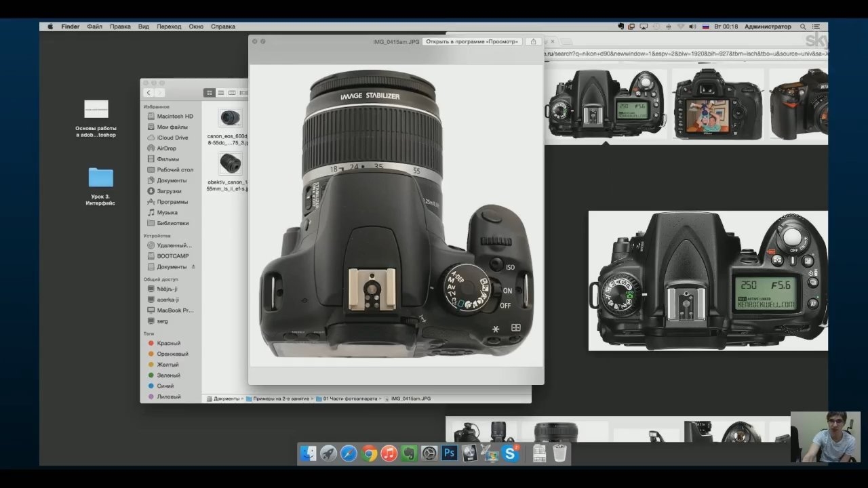Click Документы in the Finder path bar
Image resolution: width=868 pixels, height=488 pixels.
tap(223, 399)
